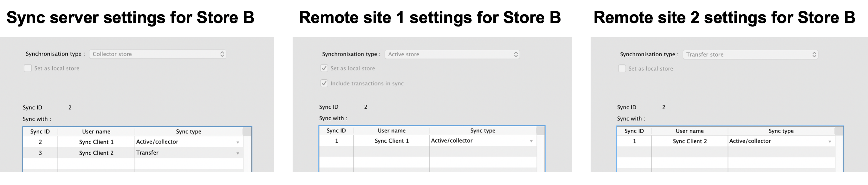This screenshot has width=868, height=185.
Task: Uncheck Include transactions in sync
Action: (x=324, y=83)
